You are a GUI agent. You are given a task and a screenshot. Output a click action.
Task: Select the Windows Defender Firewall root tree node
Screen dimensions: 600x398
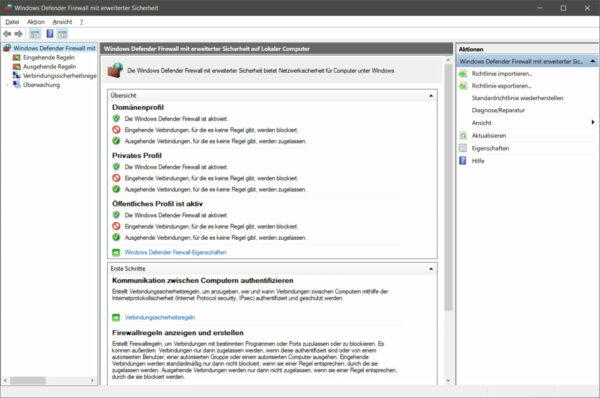pos(54,48)
